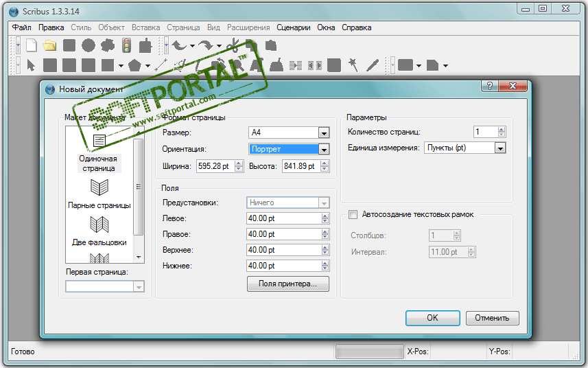588x368 pixels.
Task: Select the pentagon Polygon tool
Action: point(134,66)
